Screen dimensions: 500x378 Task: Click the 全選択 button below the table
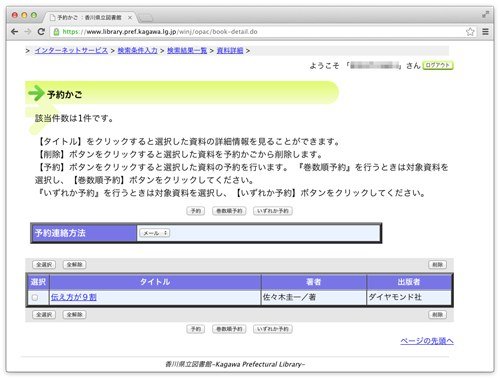(x=44, y=314)
